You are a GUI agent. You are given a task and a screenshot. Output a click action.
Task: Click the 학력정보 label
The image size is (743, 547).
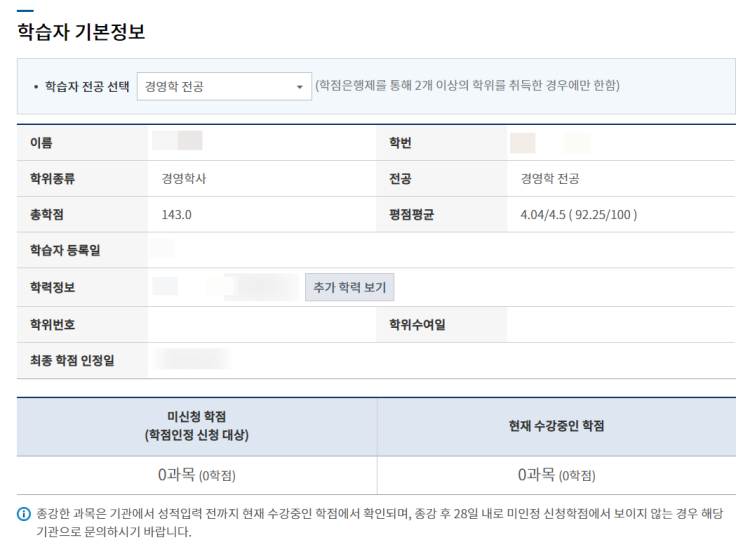click(53, 287)
